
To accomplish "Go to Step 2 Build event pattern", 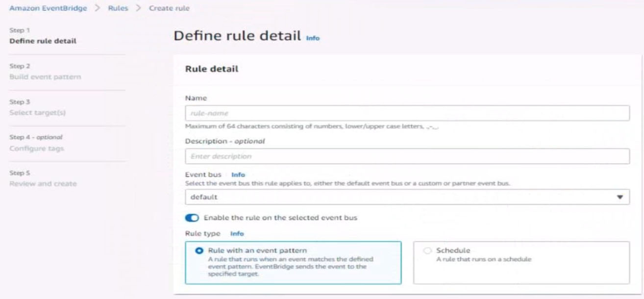I will tap(45, 77).
